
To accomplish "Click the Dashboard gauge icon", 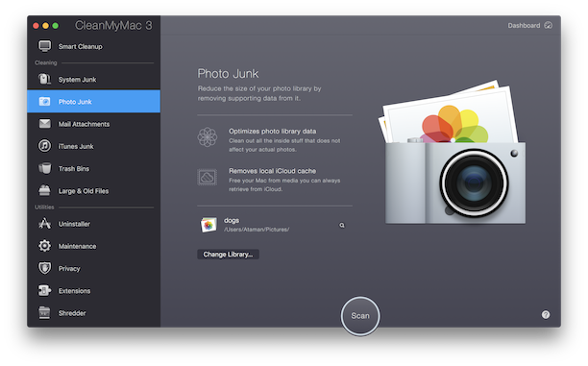I will tap(548, 25).
